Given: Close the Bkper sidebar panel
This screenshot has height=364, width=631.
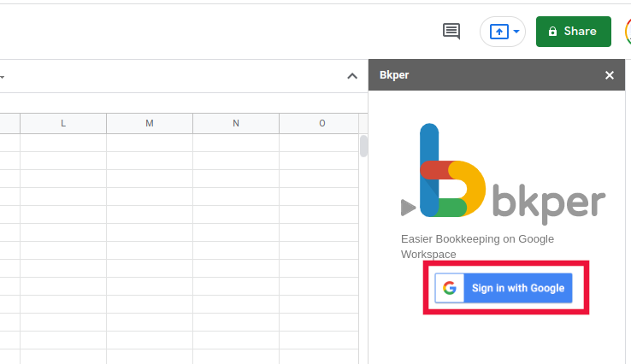Looking at the screenshot, I should click(x=610, y=75).
